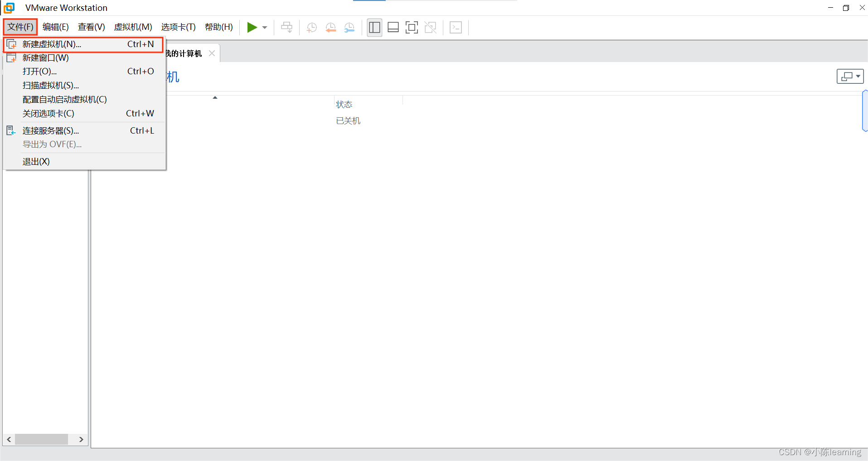
Task: Choose 连接服务器(S)... menu entry
Action: pos(83,131)
